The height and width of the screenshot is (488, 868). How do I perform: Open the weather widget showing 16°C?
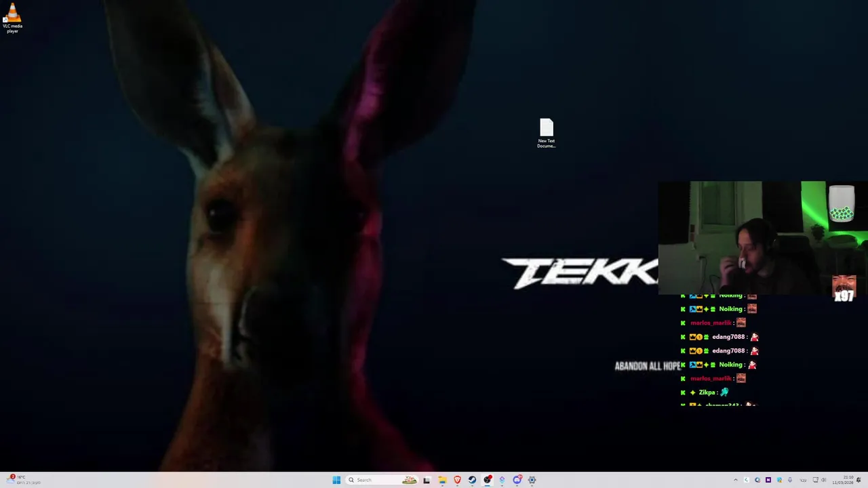(24, 480)
